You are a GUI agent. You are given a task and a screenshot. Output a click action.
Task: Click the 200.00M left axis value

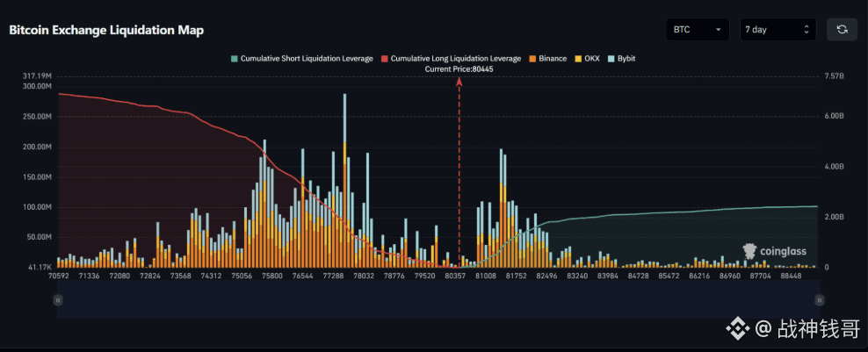click(38, 147)
